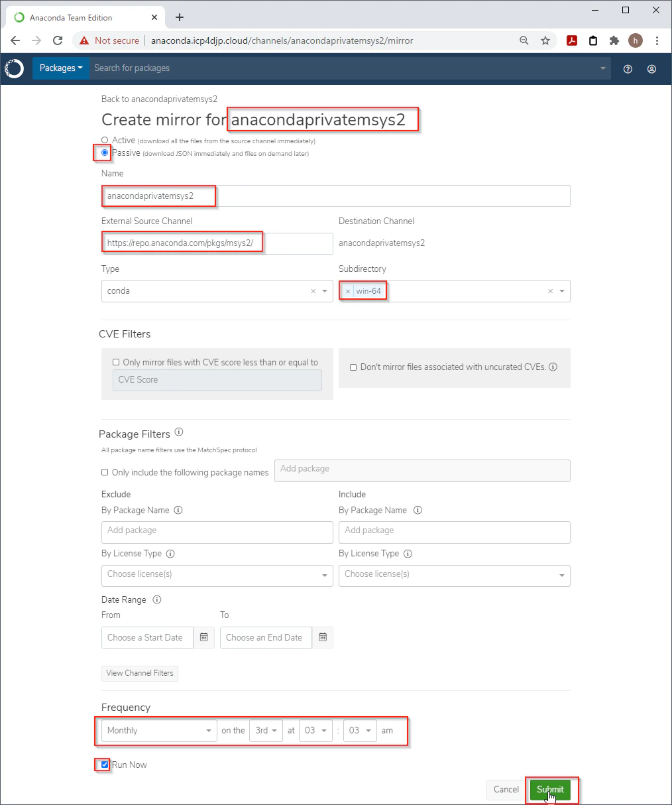The width and height of the screenshot is (672, 805).
Task: Expand the package search bar dropdown arrow
Action: (603, 68)
